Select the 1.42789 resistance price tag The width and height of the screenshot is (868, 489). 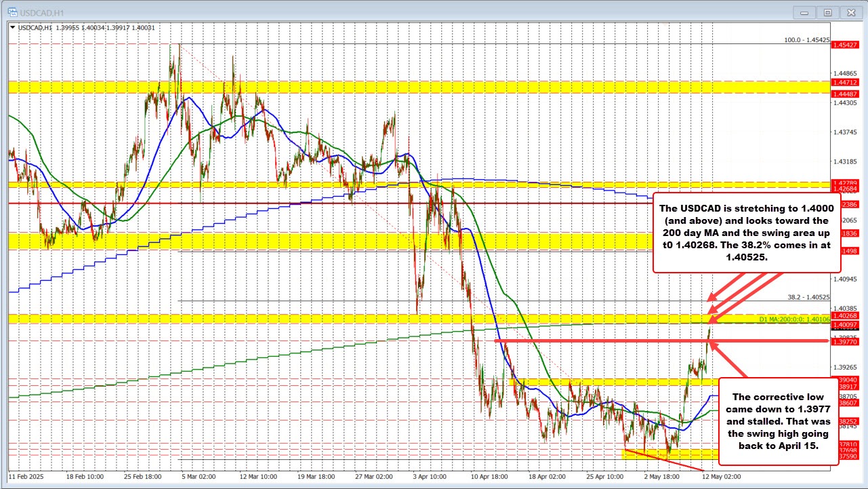pyautogui.click(x=844, y=183)
